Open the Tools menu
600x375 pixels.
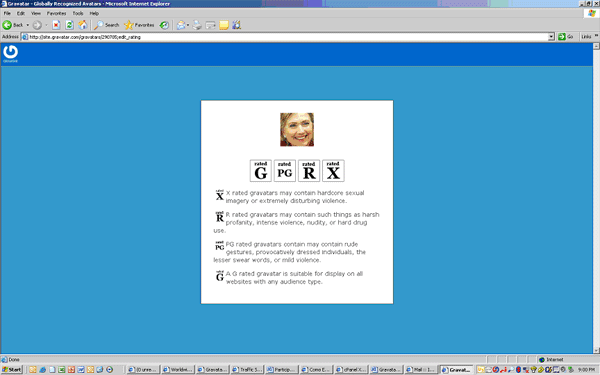(78, 13)
